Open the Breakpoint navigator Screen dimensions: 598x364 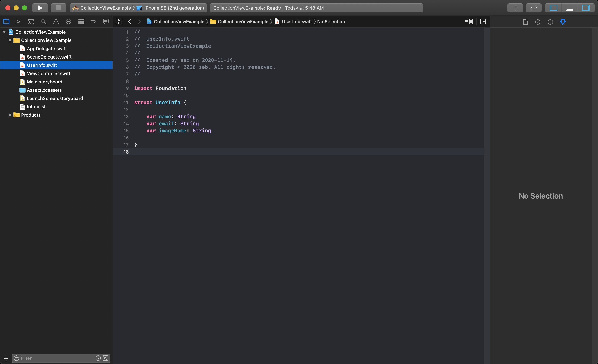point(93,22)
